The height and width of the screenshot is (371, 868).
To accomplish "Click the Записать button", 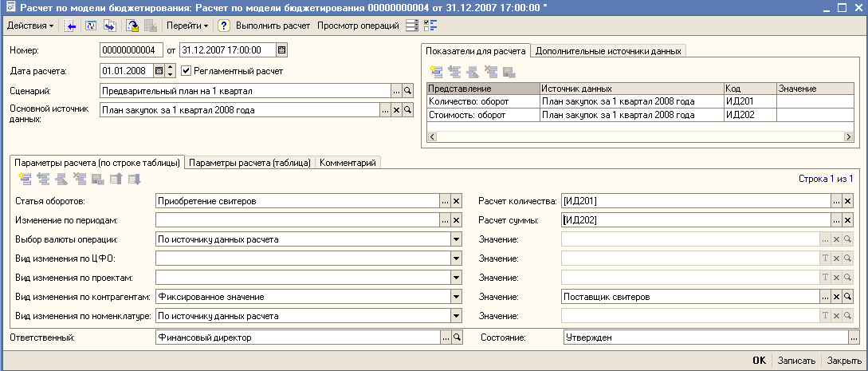I will pos(796,360).
